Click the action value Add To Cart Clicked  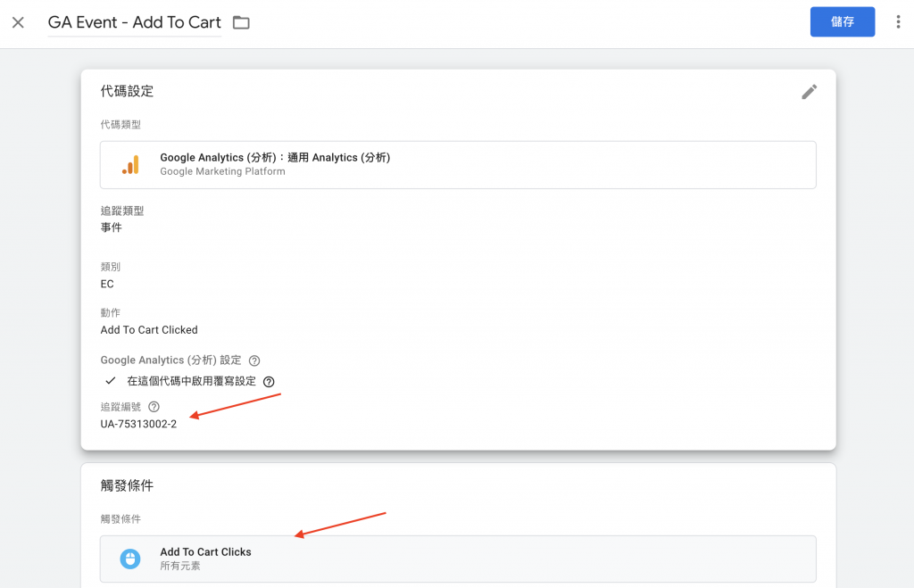149,330
